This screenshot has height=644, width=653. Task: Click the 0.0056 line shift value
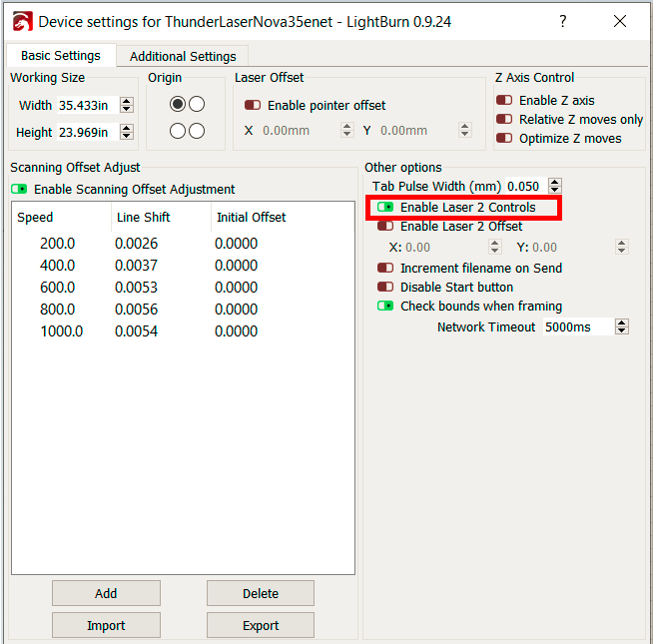click(136, 310)
